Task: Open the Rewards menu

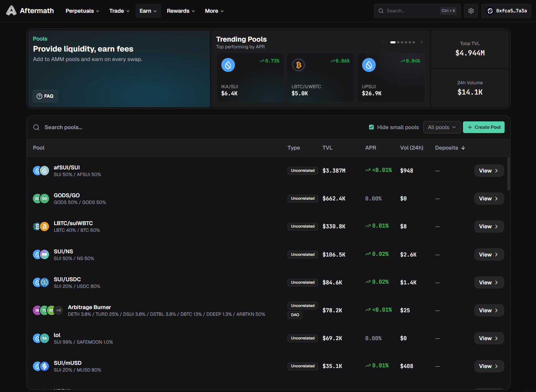Action: (x=181, y=11)
